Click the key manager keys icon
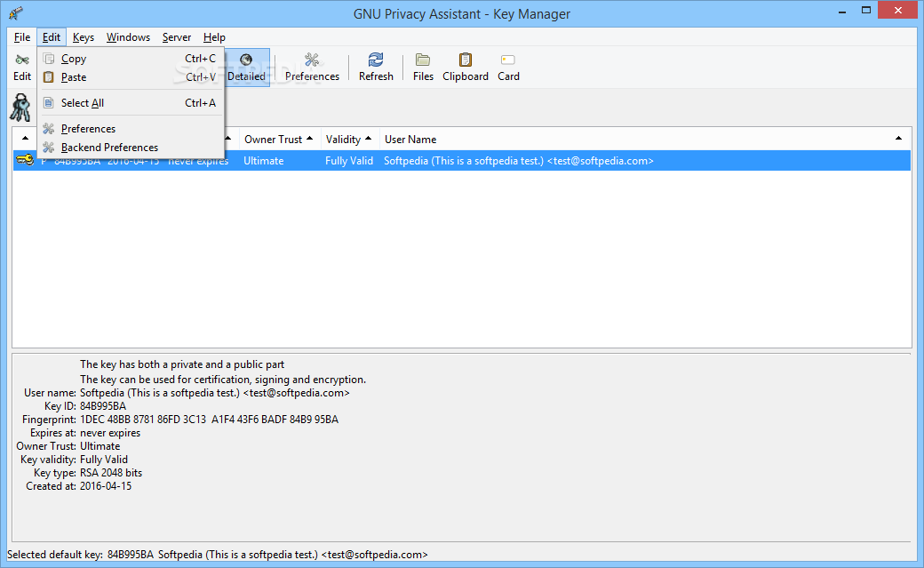The image size is (924, 568). pos(20,108)
